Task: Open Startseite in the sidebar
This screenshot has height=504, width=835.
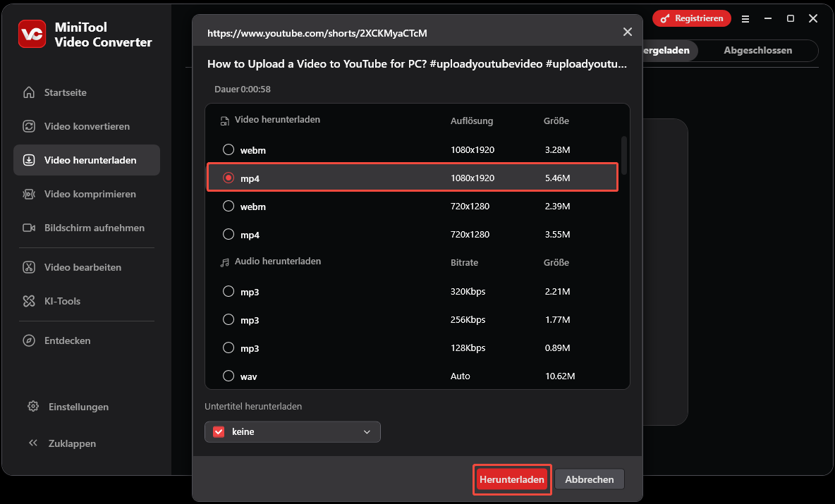Action: click(x=86, y=92)
